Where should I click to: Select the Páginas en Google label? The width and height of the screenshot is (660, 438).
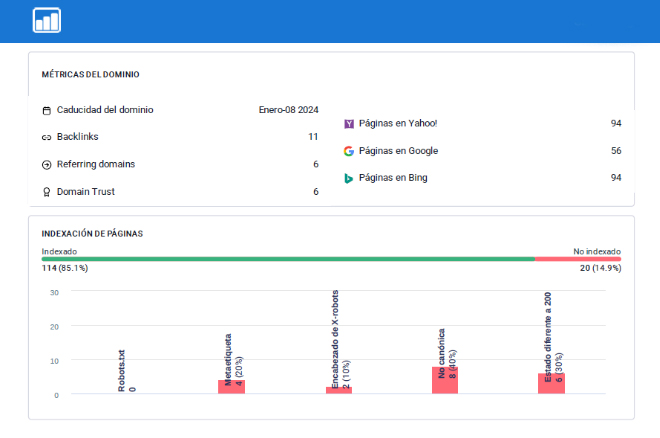tap(398, 151)
